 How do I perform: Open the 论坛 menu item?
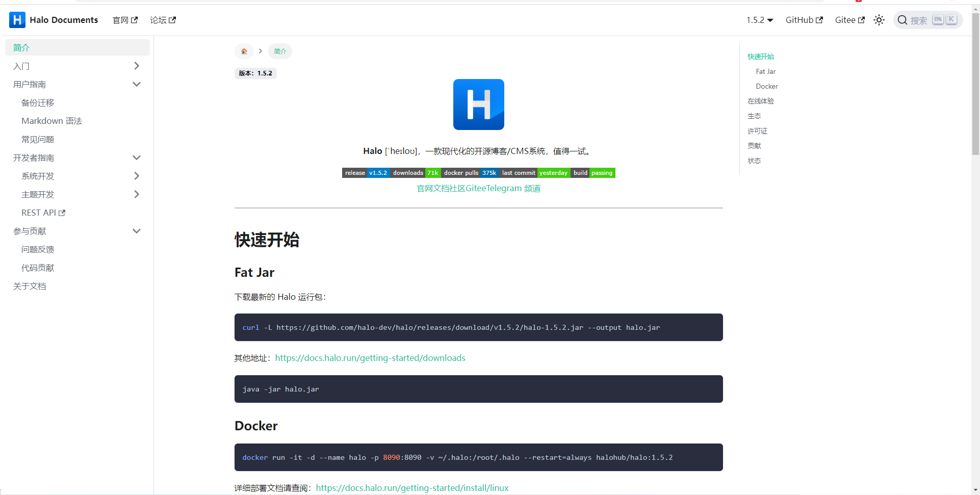[159, 19]
